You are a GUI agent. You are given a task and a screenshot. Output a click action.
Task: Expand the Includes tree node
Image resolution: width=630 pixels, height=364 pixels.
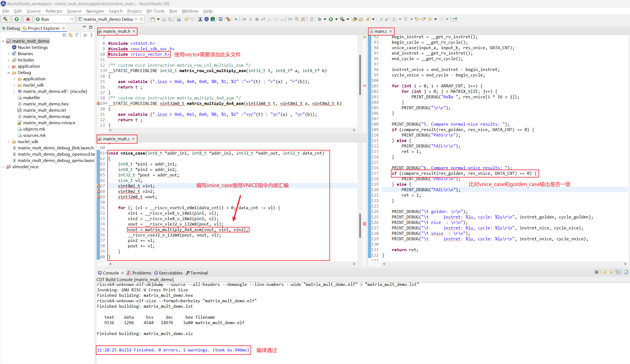(9, 60)
